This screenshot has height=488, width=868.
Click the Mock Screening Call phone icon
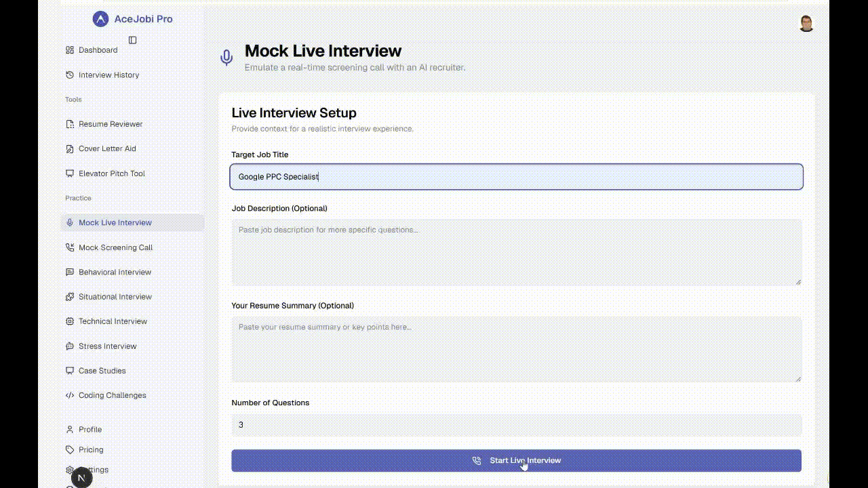click(70, 247)
